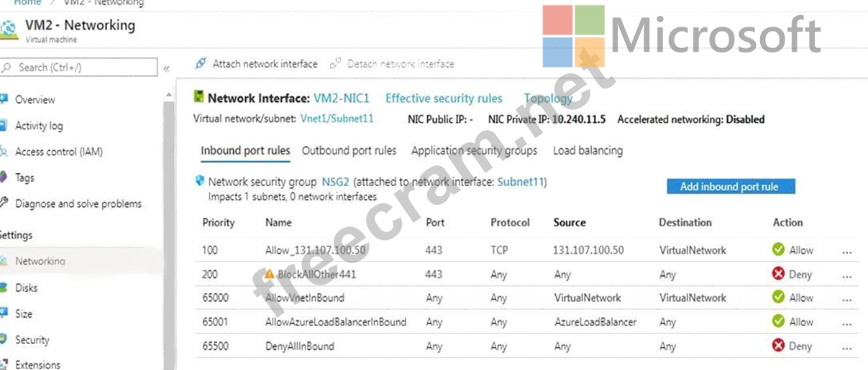Open Disks in the Settings menu
This screenshot has height=370, width=868.
[x=27, y=287]
